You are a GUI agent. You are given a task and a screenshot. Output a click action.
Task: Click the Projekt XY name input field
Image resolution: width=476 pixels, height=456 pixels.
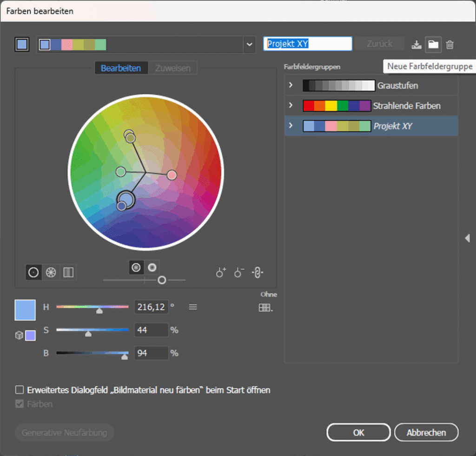[307, 44]
